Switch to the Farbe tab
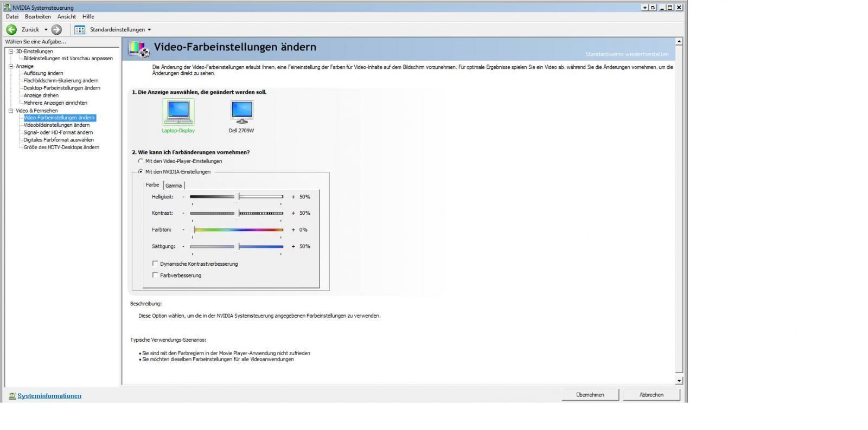 (152, 185)
